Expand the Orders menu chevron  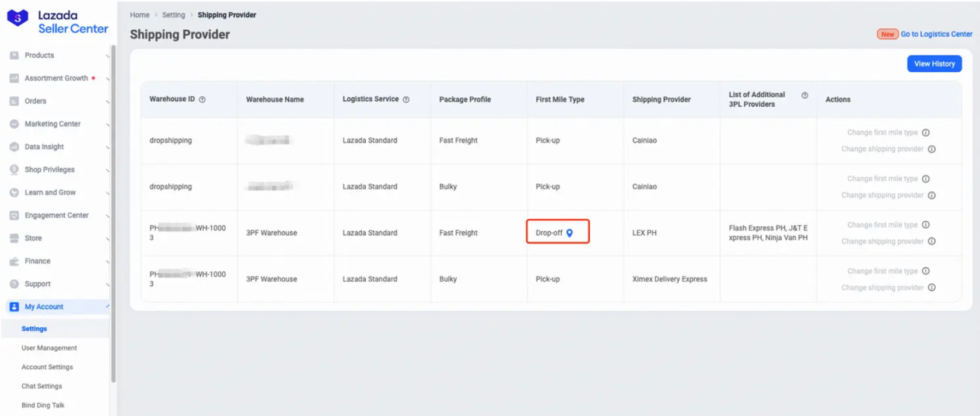point(107,102)
